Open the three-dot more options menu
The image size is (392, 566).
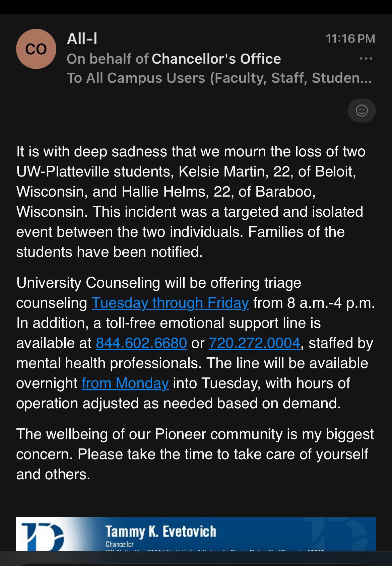point(366,59)
